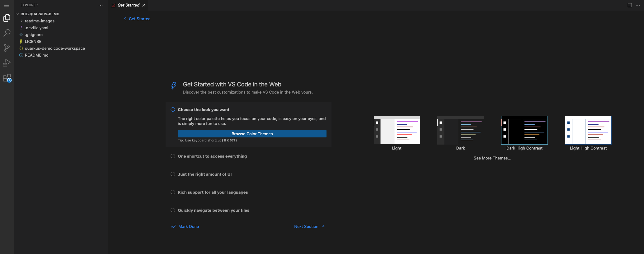
Task: Close the Get Started tab
Action: click(x=144, y=5)
